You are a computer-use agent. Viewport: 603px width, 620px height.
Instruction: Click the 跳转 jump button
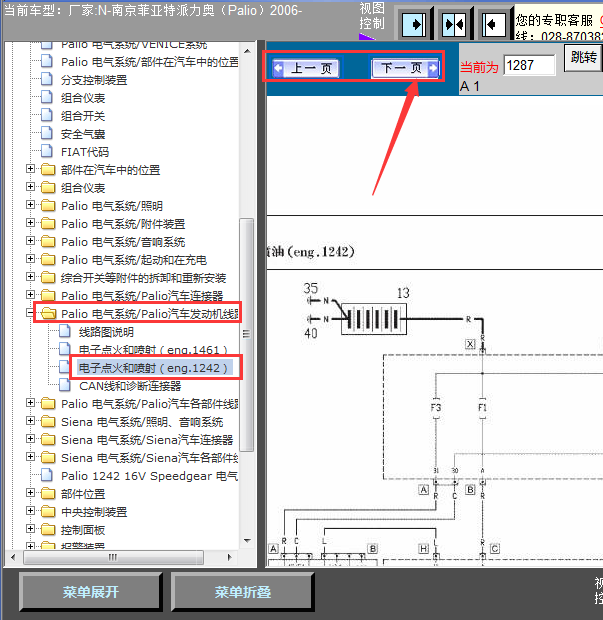click(x=583, y=58)
